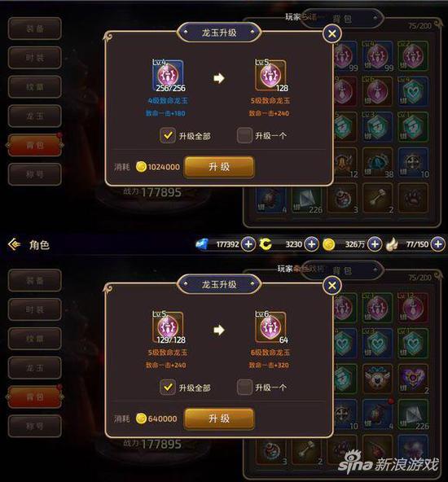The height and width of the screenshot is (482, 448).
Task: Toggle 升级全部 checkbox in lower dialog
Action: point(168,387)
